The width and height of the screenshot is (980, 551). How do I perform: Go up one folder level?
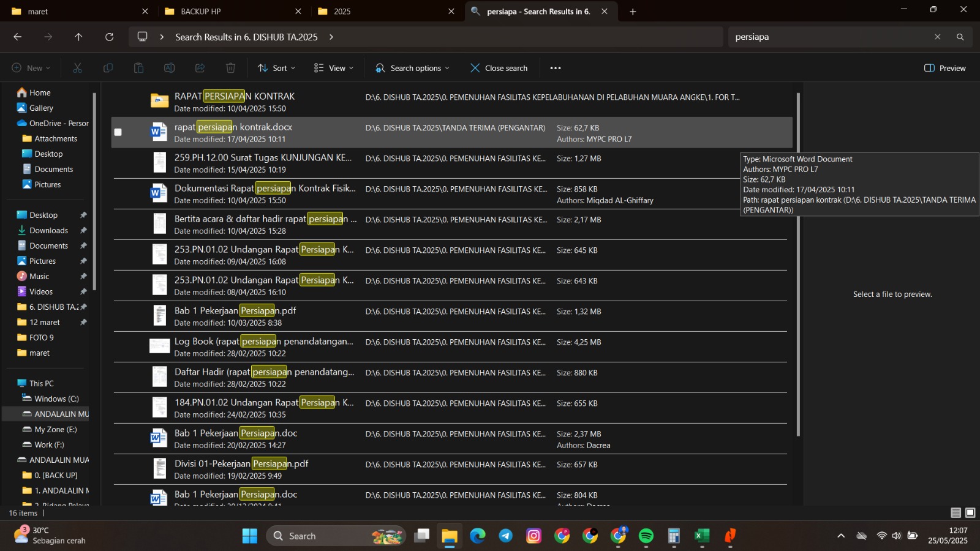(x=78, y=37)
